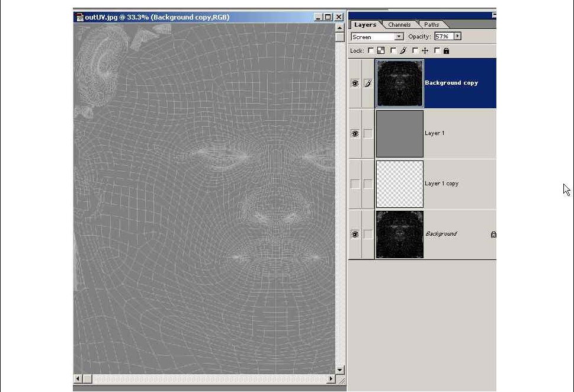Click the italic 'Background' layer name

(441, 233)
